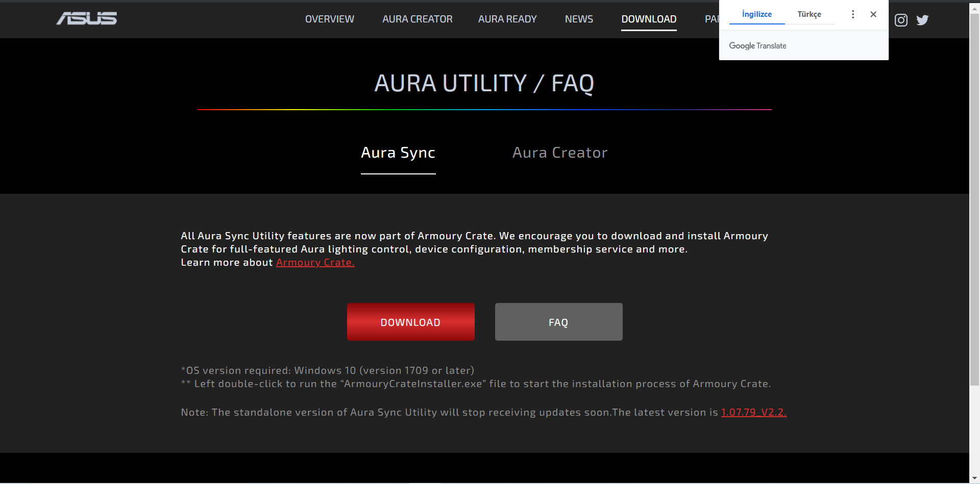
Task: Click the gray FAQ button
Action: [x=559, y=322]
